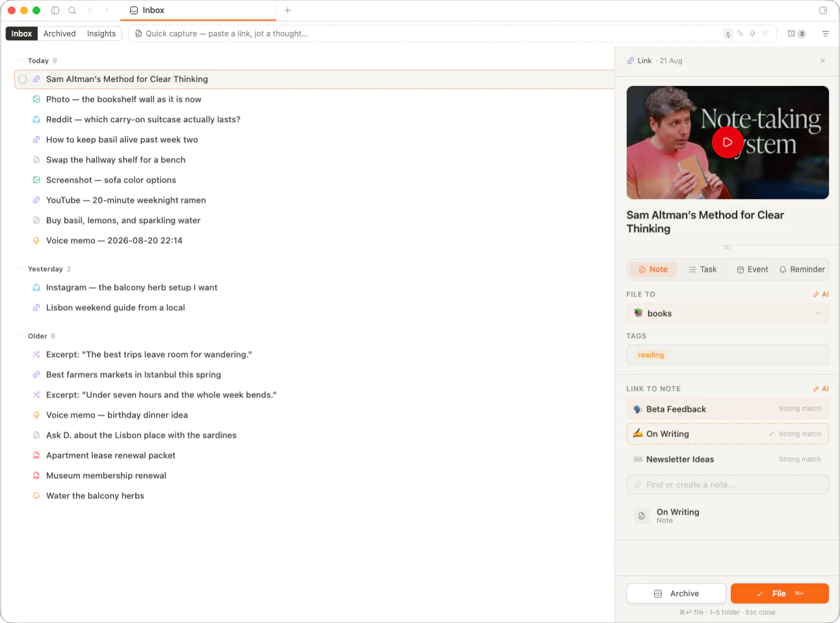Click the screenshot icon of 'sofa color options' row
840x623 pixels.
coord(36,180)
